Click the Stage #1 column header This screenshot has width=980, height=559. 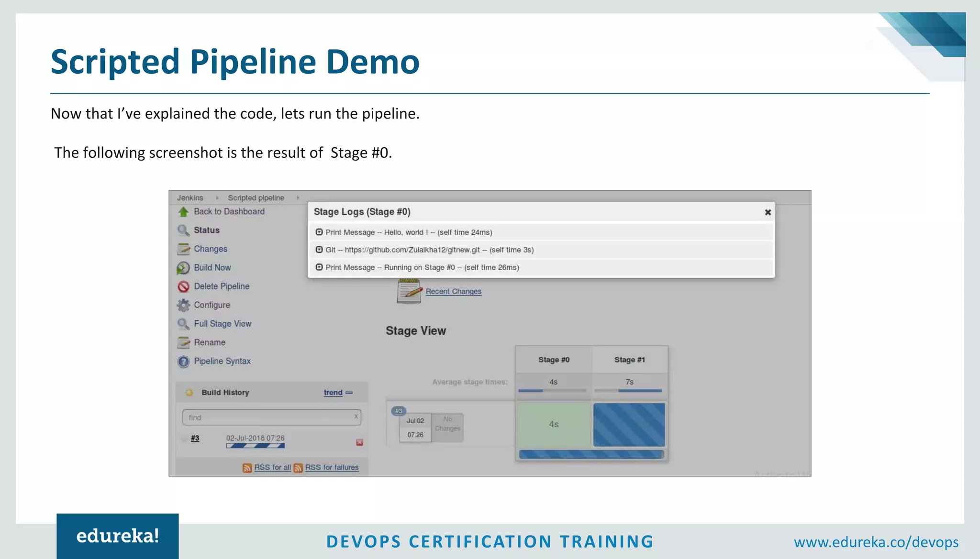630,360
